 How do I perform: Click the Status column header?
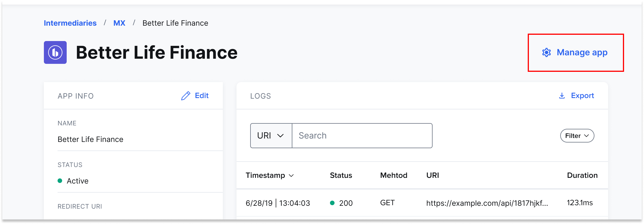(x=341, y=175)
